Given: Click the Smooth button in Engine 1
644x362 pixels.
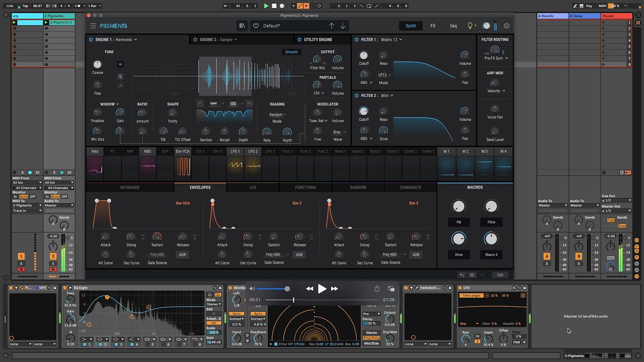Looking at the screenshot, I should pyautogui.click(x=291, y=52).
